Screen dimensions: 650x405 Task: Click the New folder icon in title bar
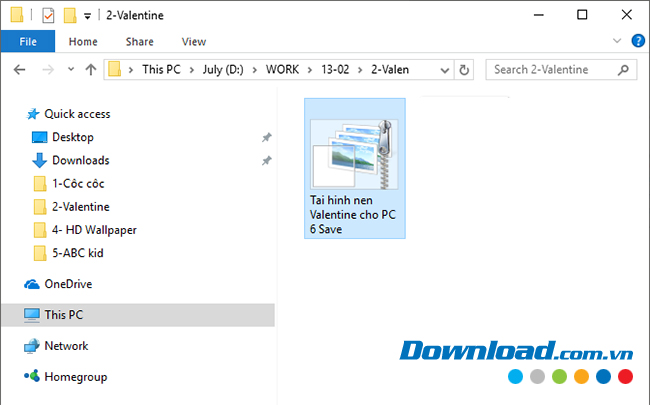[x=69, y=15]
